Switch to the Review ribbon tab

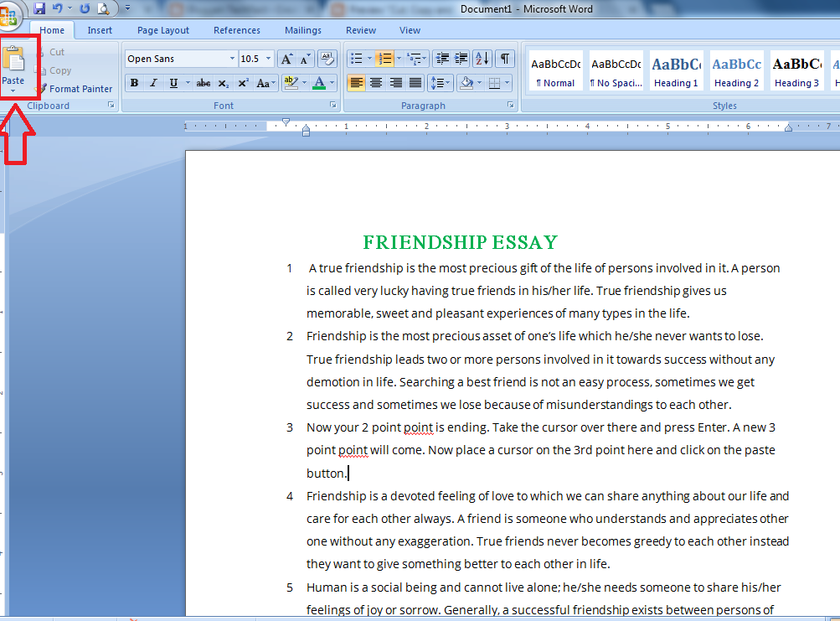click(x=360, y=30)
